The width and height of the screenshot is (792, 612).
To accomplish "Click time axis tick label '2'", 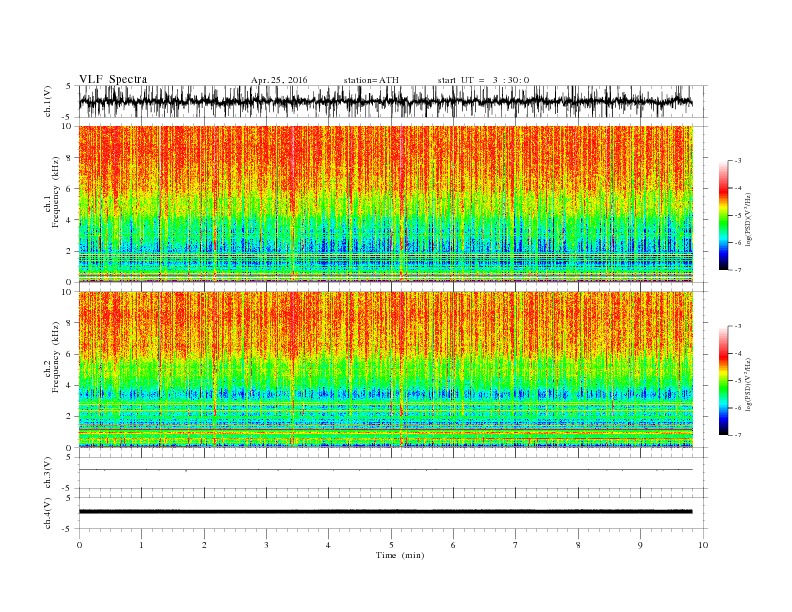I will 204,545.
